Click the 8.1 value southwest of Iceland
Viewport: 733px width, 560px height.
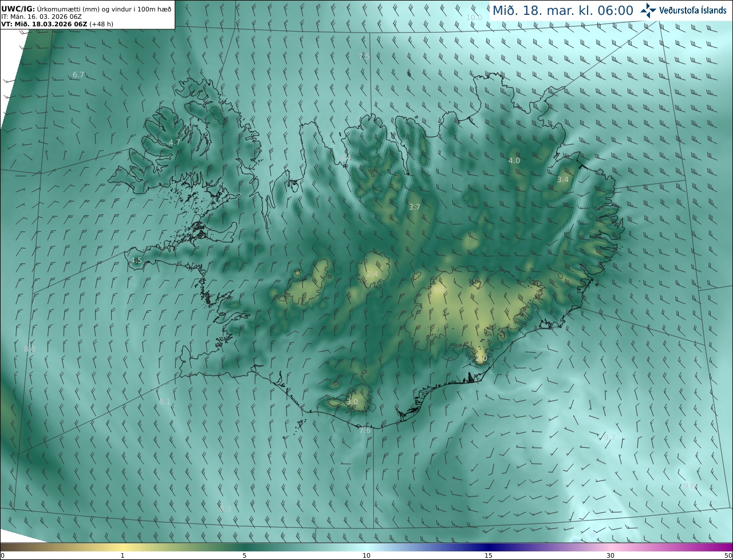165,402
